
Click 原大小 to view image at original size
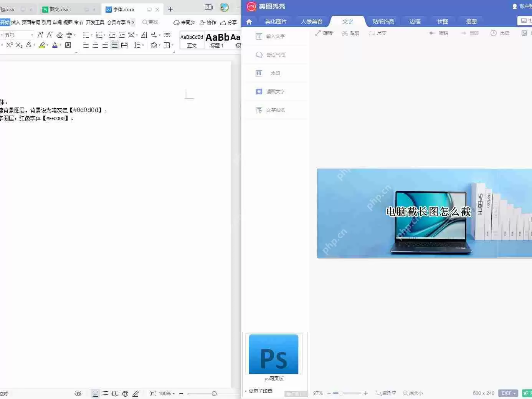point(413,393)
